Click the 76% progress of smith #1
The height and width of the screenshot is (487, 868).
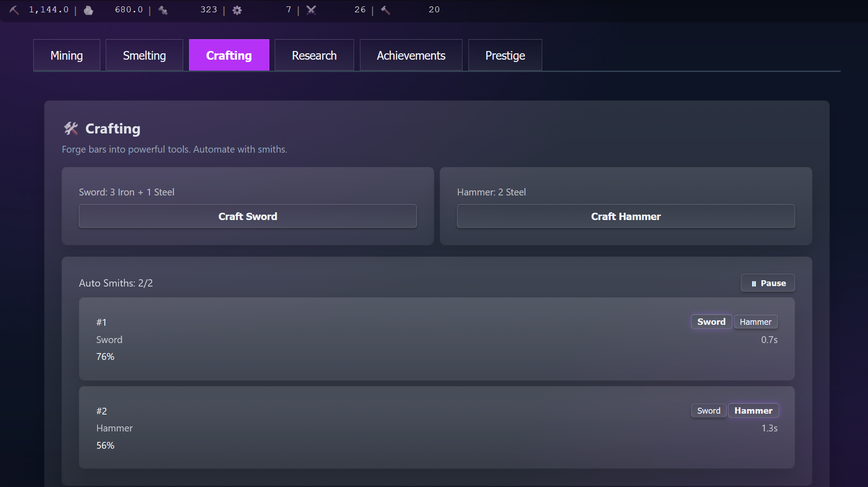click(x=105, y=357)
